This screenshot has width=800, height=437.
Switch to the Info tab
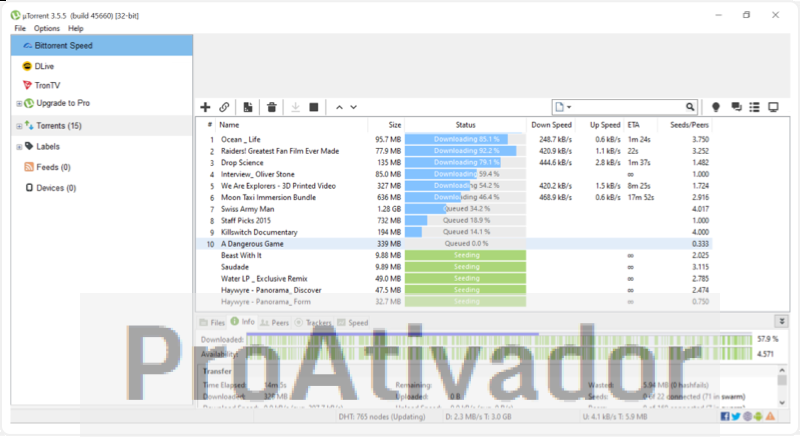[242, 321]
